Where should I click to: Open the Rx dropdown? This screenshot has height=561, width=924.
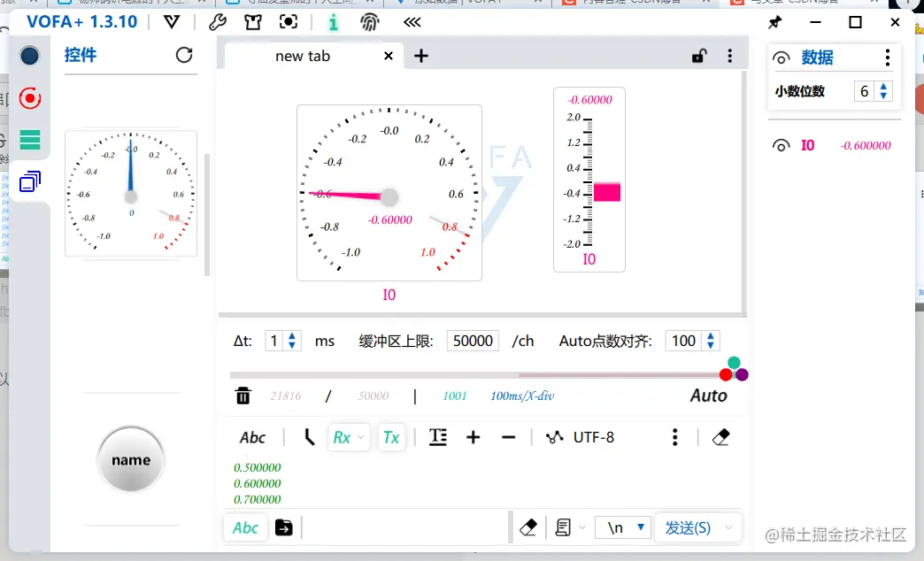click(x=349, y=436)
